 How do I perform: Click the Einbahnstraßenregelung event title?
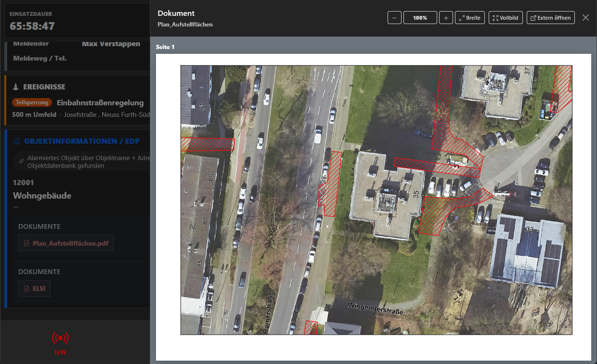(x=100, y=102)
